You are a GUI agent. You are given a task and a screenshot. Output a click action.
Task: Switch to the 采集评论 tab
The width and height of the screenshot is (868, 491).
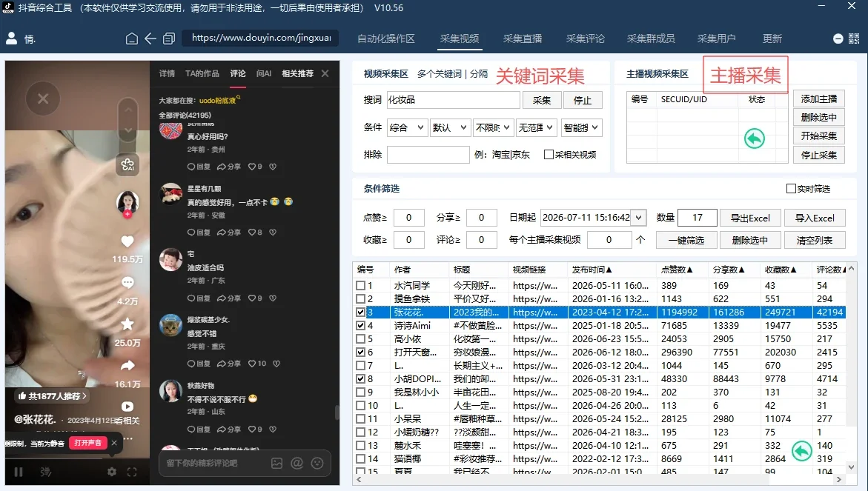(585, 39)
